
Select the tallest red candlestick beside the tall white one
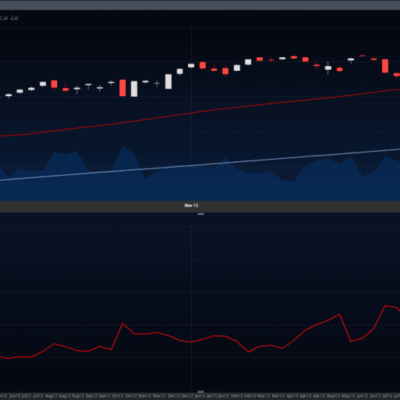[123, 88]
